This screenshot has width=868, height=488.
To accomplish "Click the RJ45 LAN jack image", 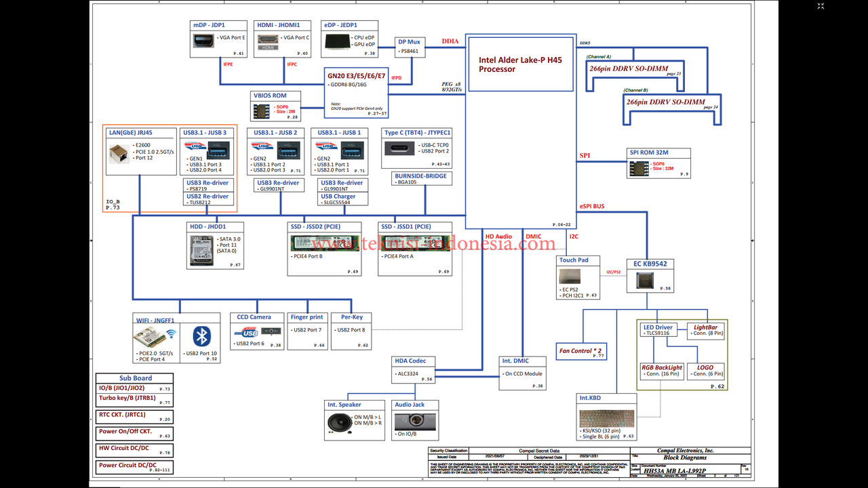I will point(119,154).
